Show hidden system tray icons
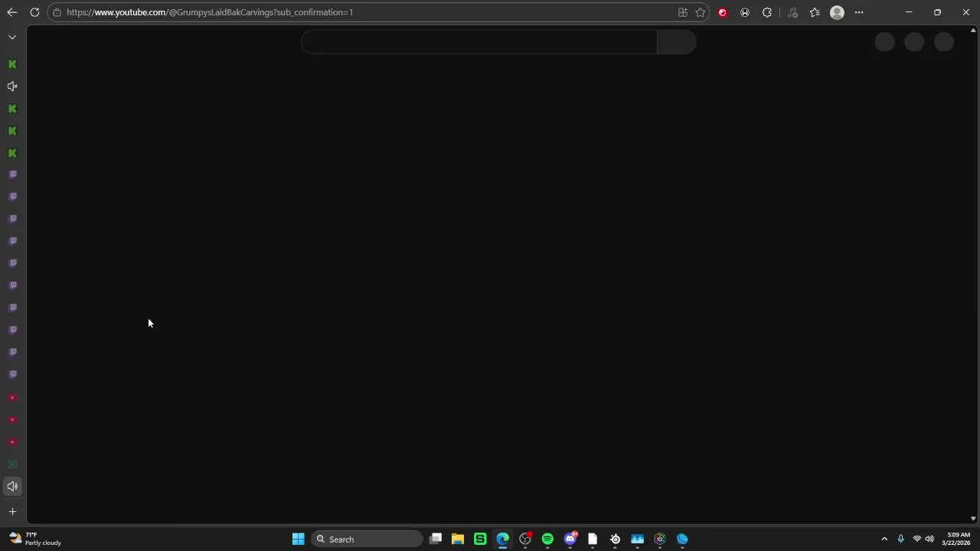This screenshot has height=551, width=980. tap(884, 540)
